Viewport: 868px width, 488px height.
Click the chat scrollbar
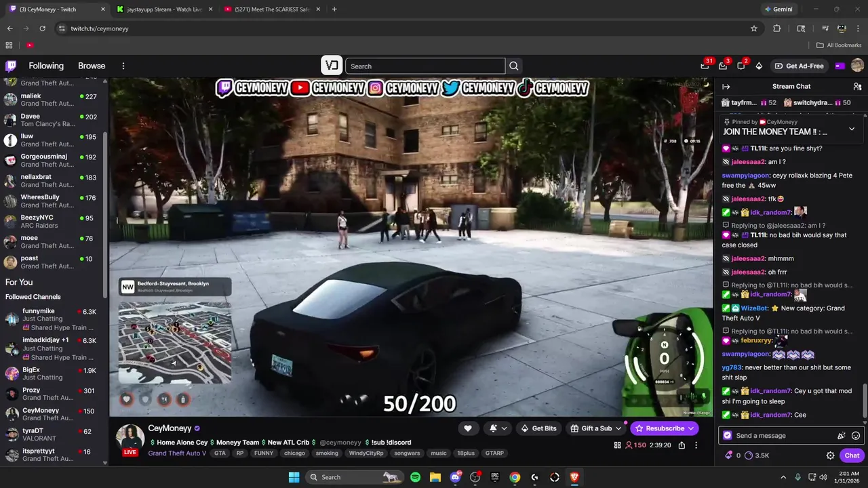click(x=865, y=402)
